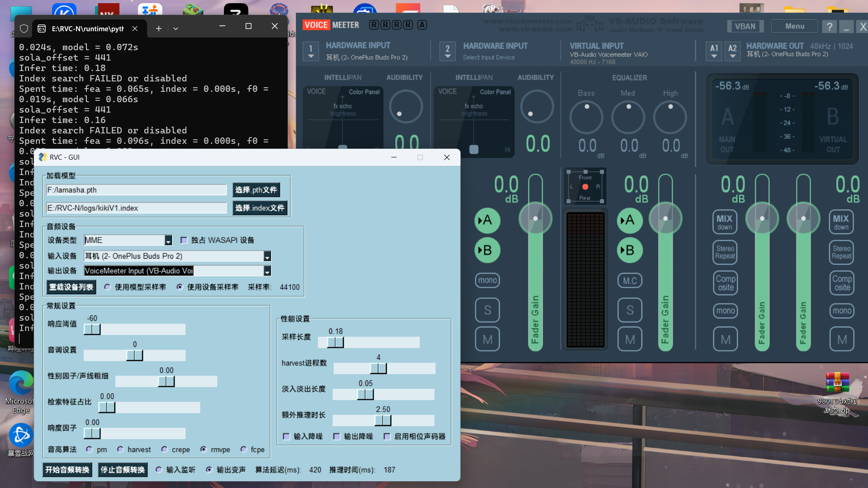Click the start audio conversion button

(67, 470)
